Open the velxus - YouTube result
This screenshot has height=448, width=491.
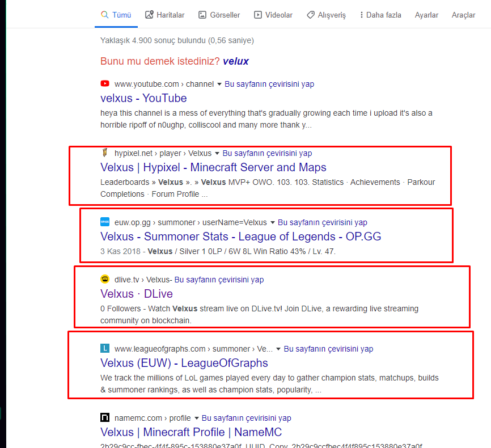point(143,98)
